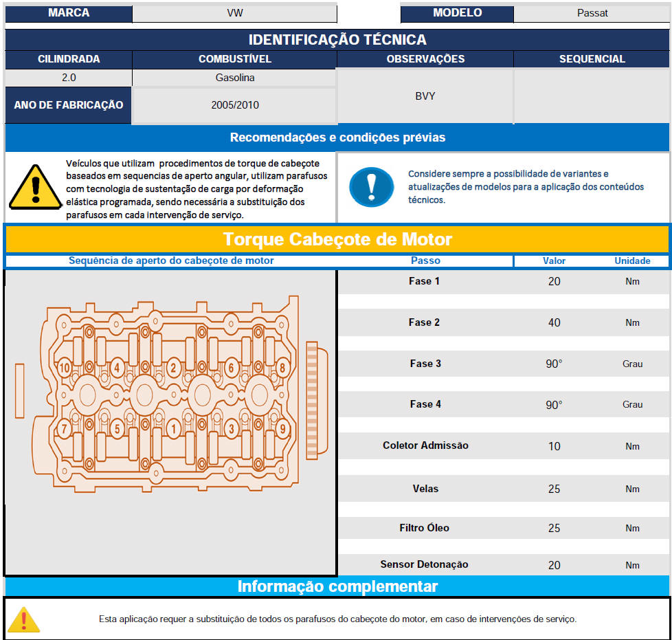Select the Gasolina fuel cell
The width and height of the screenshot is (672, 640).
pyautogui.click(x=234, y=78)
